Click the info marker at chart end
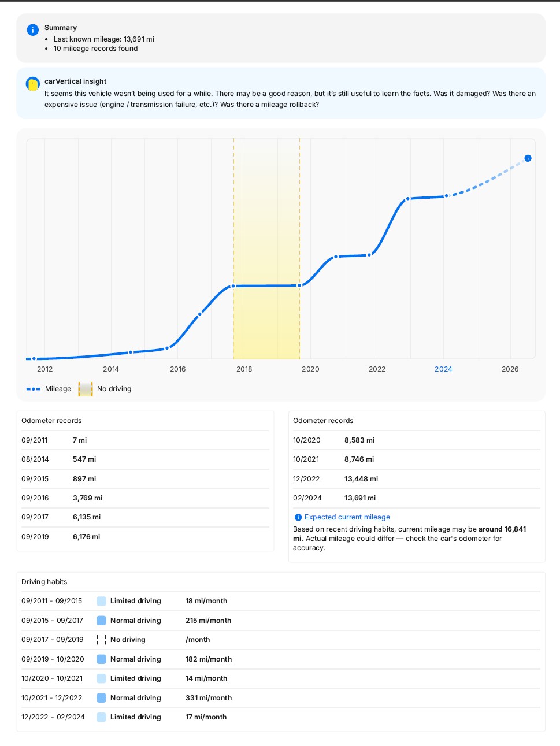This screenshot has height=746, width=560. coord(528,158)
